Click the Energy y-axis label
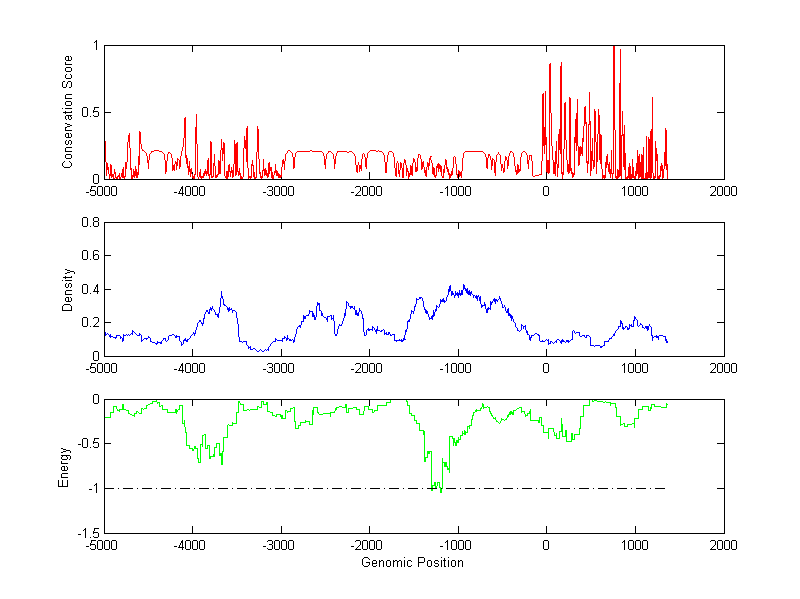800x599 pixels. click(x=64, y=467)
